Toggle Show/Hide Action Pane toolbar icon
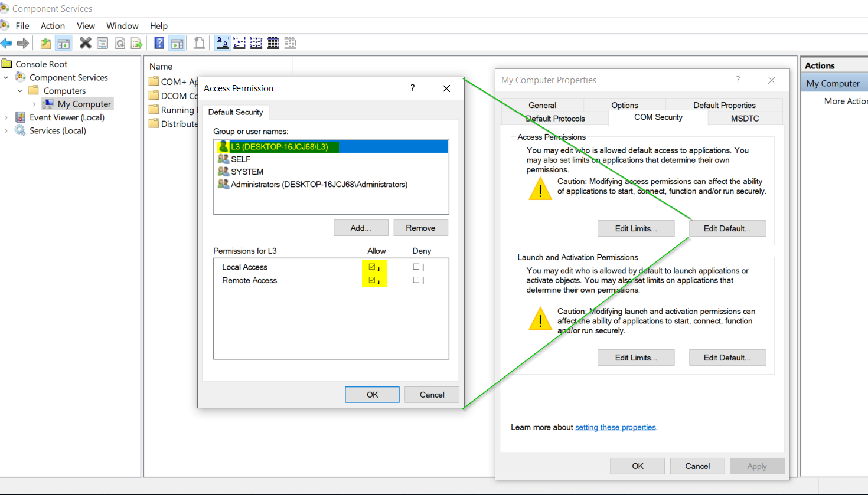The width and height of the screenshot is (868, 495). coord(177,43)
